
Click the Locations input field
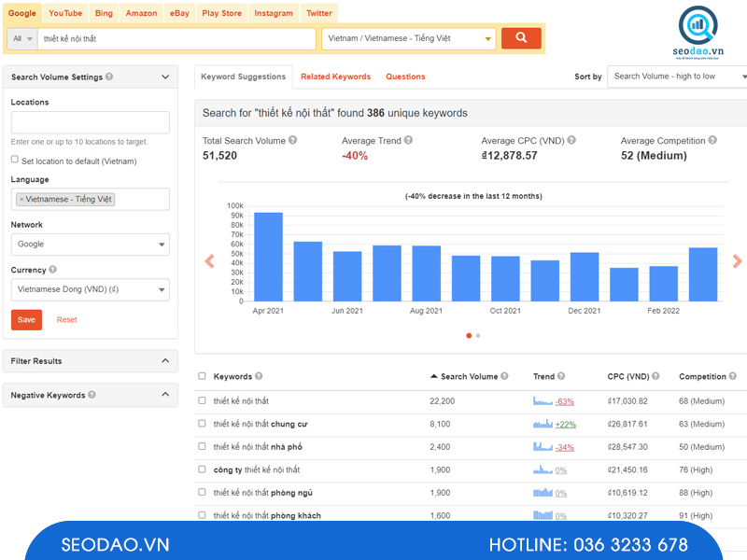pyautogui.click(x=91, y=122)
